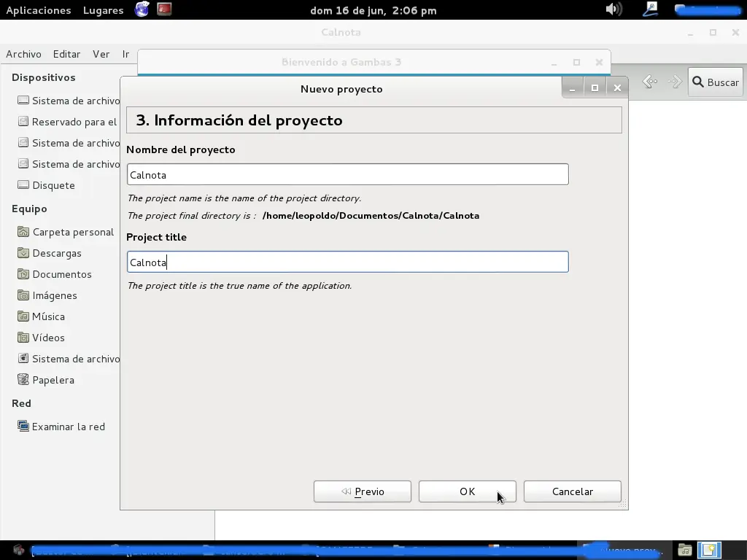Close the Calnota file manager window

coord(735,32)
